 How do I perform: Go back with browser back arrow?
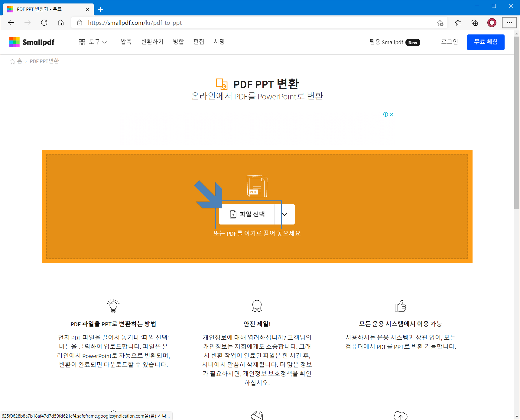11,23
